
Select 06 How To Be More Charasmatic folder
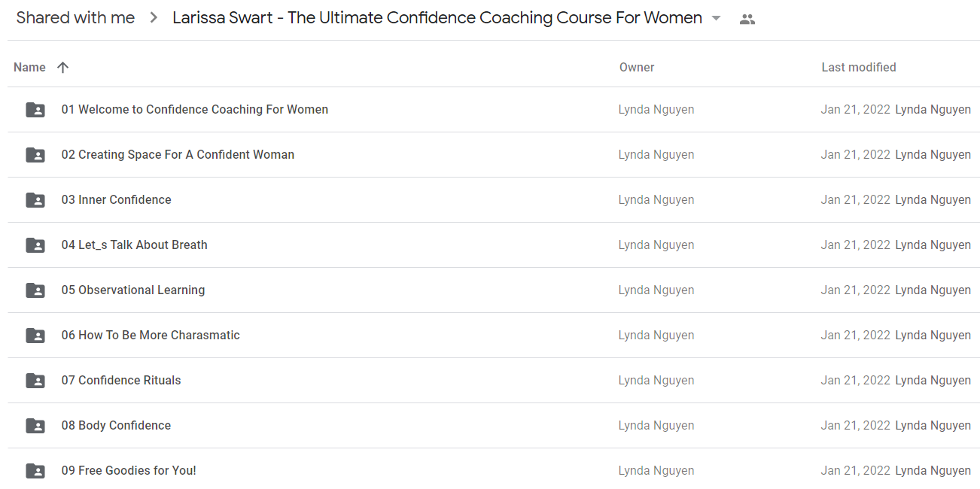[x=151, y=335]
